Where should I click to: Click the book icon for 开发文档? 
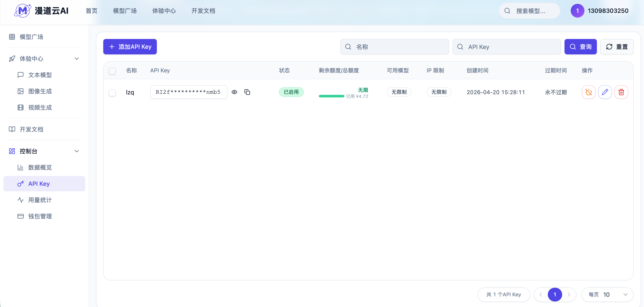coord(12,129)
